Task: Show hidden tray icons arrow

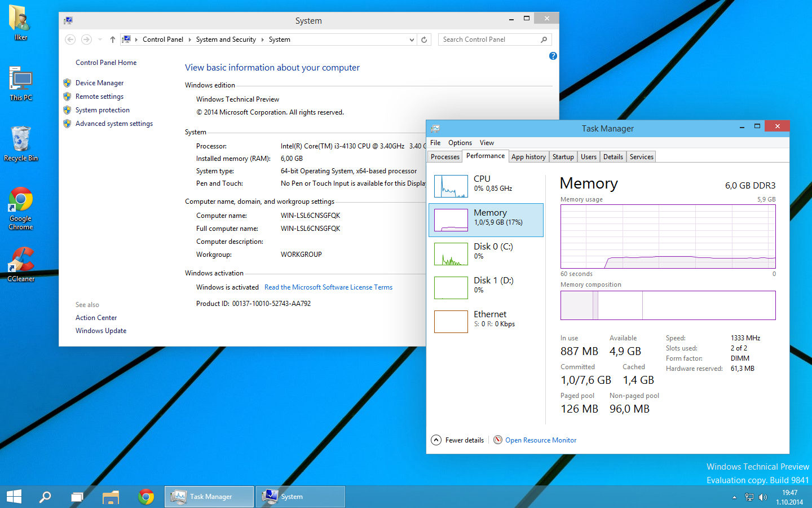Action: [x=734, y=497]
